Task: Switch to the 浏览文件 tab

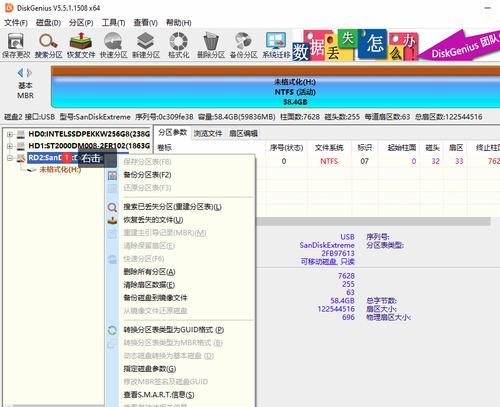Action: tap(208, 134)
